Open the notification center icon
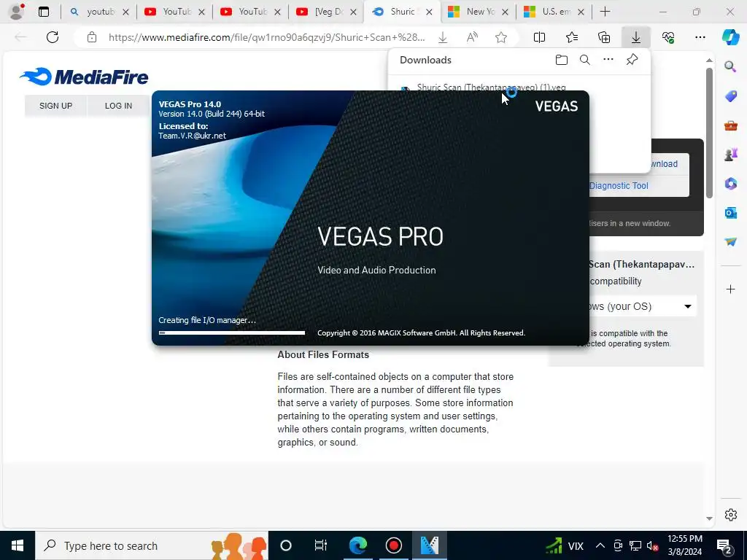This screenshot has width=747, height=560. (724, 545)
